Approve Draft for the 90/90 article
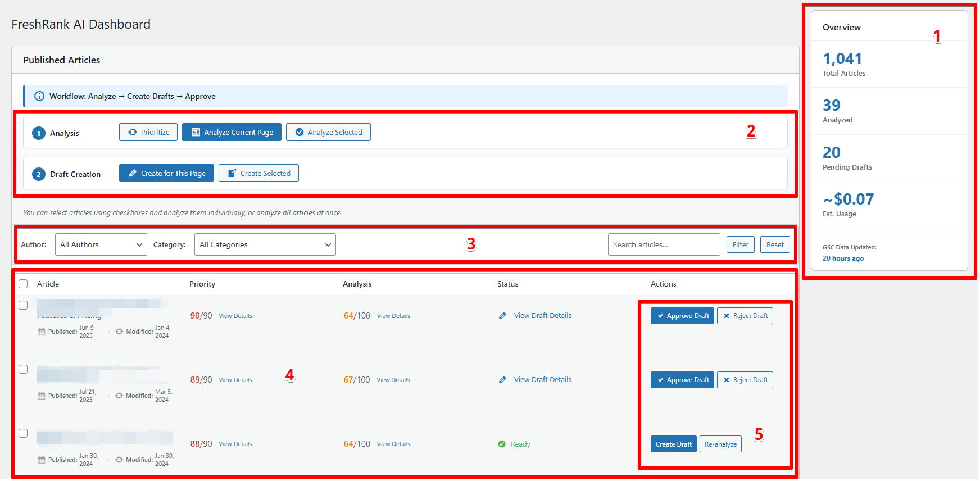Screen dimensions: 980x481 click(682, 316)
